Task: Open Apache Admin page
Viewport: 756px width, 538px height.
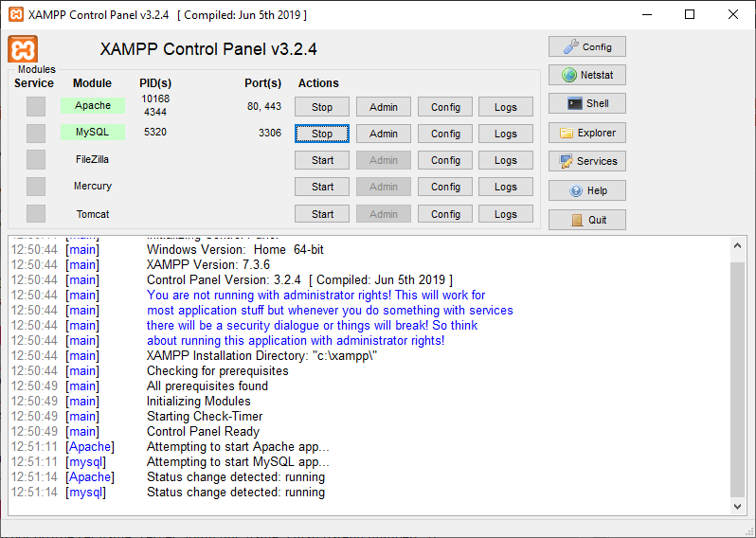Action: pos(384,107)
